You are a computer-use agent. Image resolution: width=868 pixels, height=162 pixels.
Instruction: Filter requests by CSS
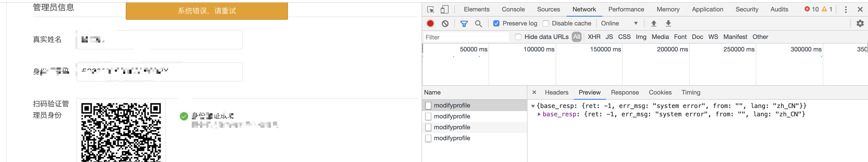[x=624, y=37]
